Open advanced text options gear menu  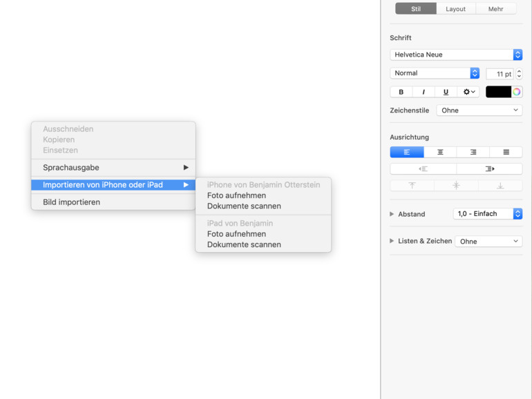pos(468,92)
